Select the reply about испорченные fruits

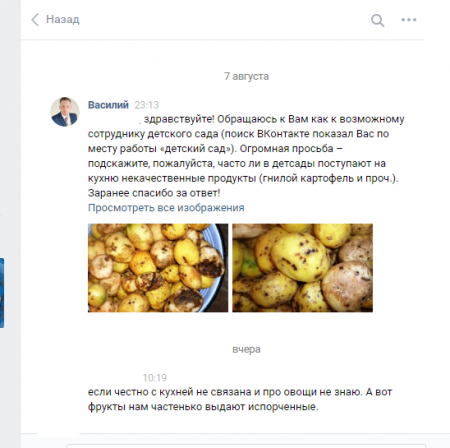click(240, 399)
